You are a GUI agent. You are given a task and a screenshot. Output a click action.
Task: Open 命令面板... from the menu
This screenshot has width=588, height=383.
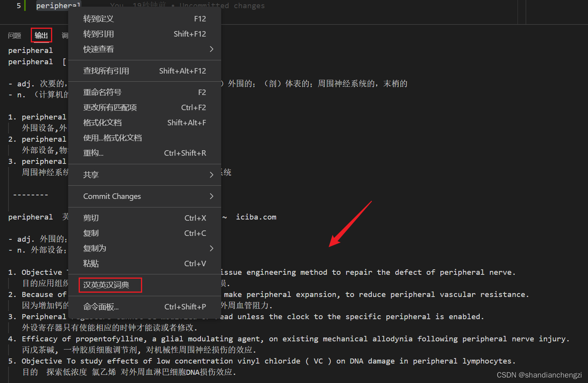[144, 307]
